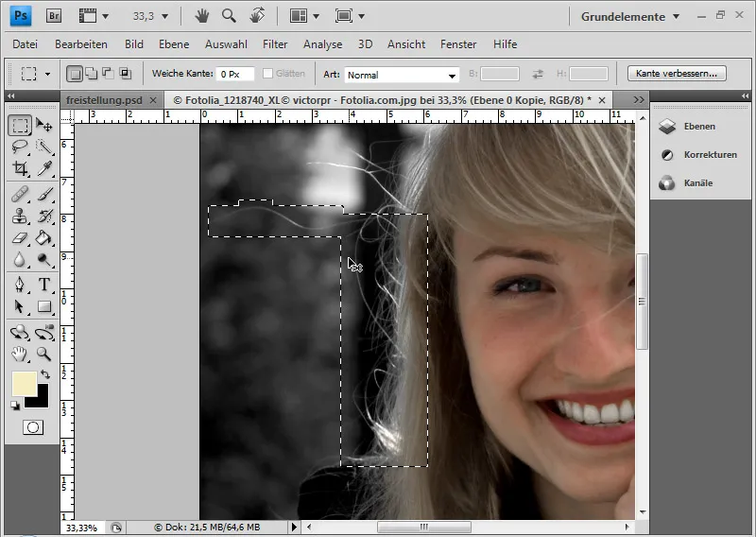756x537 pixels.
Task: Select the Path Selection tool
Action: (x=20, y=306)
